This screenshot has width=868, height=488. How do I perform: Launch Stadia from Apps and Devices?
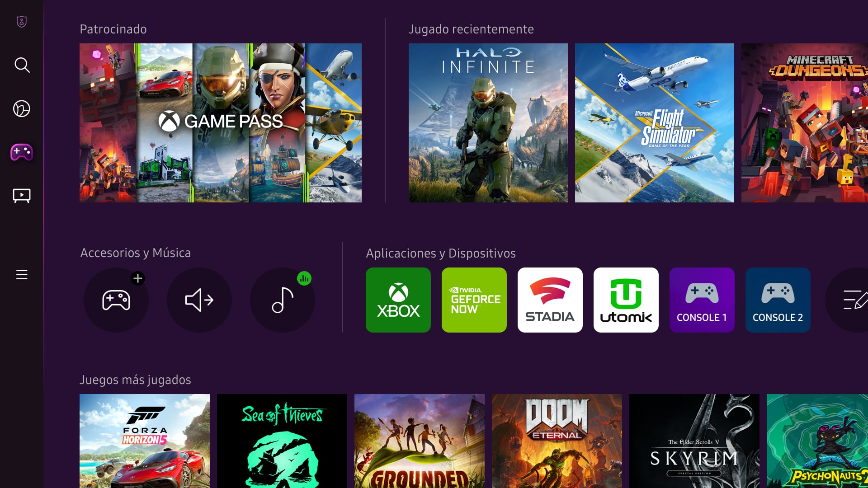(550, 300)
